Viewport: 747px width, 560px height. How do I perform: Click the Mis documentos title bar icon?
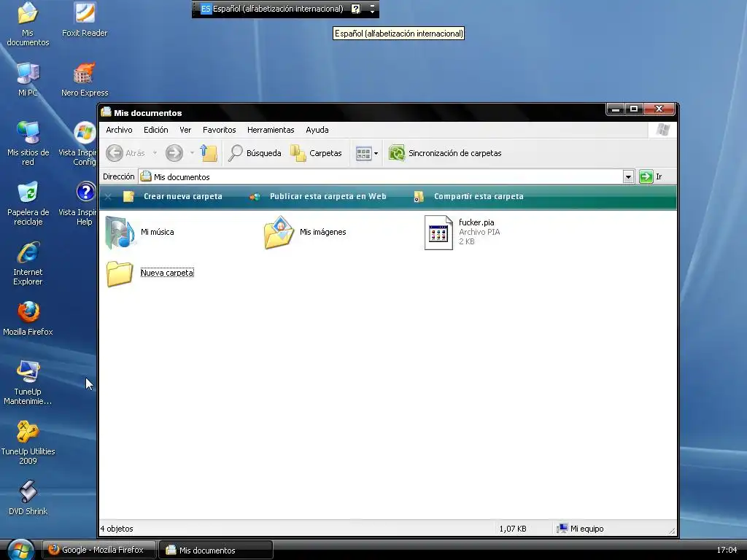pos(107,112)
